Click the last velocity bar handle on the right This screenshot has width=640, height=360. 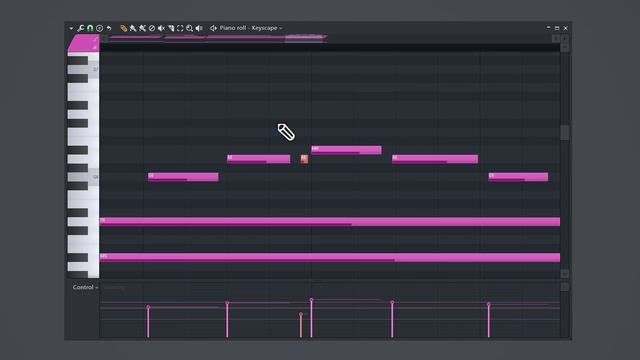click(x=489, y=304)
